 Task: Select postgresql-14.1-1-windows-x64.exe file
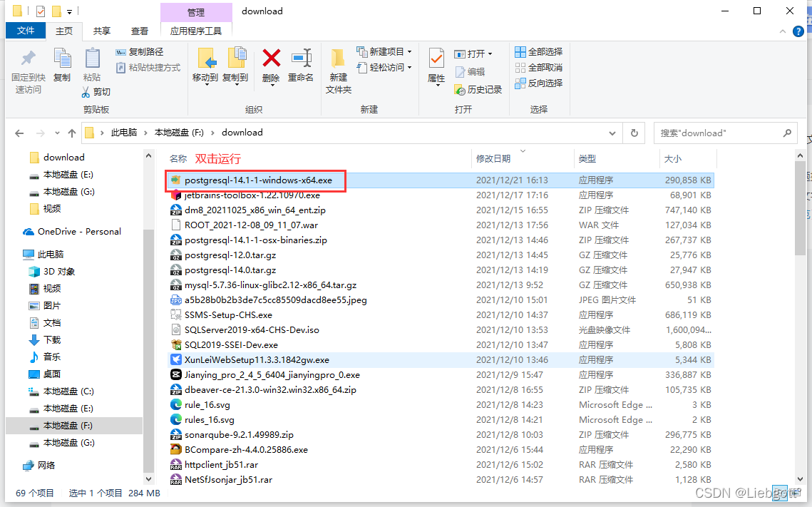(441, 180)
